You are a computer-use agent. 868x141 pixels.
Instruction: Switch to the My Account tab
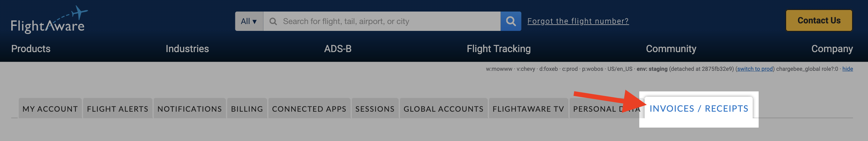(50, 108)
